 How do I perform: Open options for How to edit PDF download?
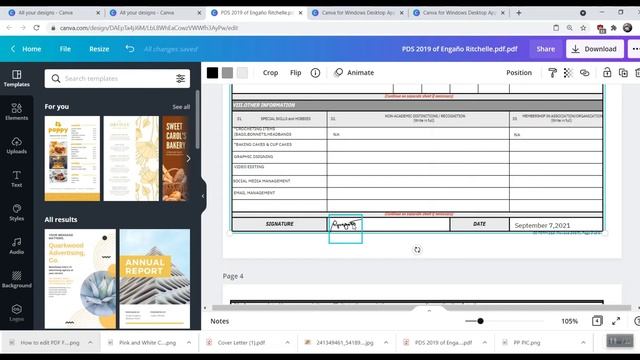click(90, 342)
